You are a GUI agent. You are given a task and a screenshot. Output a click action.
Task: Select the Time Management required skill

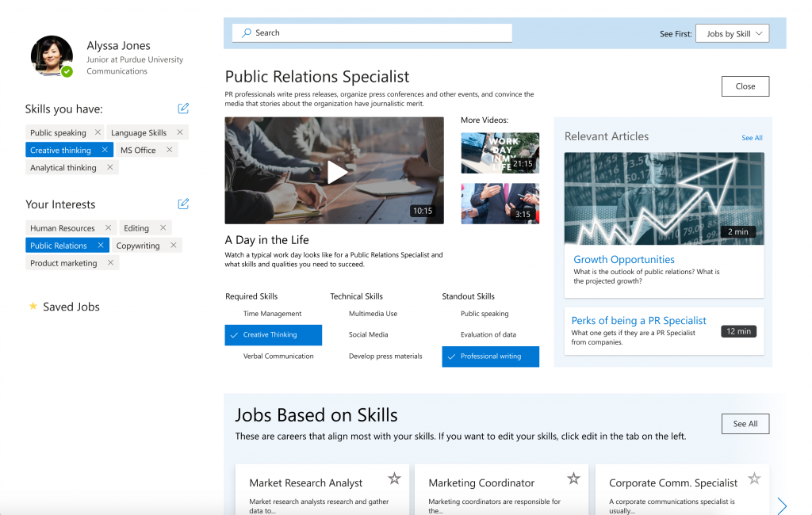(272, 314)
